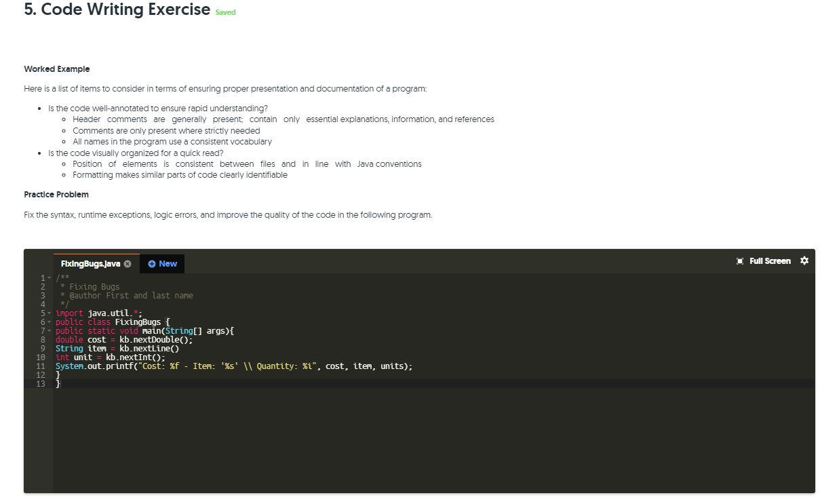Open editor settings with the gear icon

pyautogui.click(x=804, y=260)
